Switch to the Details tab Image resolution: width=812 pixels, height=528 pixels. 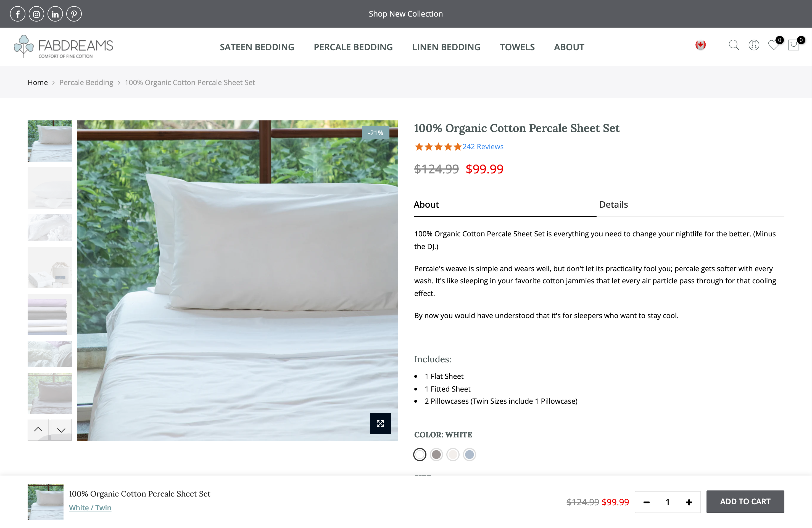click(613, 204)
